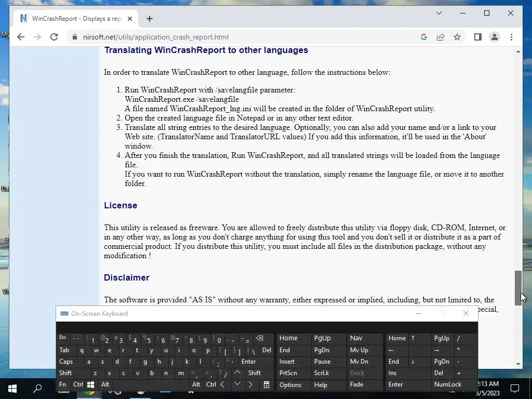Expand the tab search chevron in the title bar

pyautogui.click(x=438, y=13)
